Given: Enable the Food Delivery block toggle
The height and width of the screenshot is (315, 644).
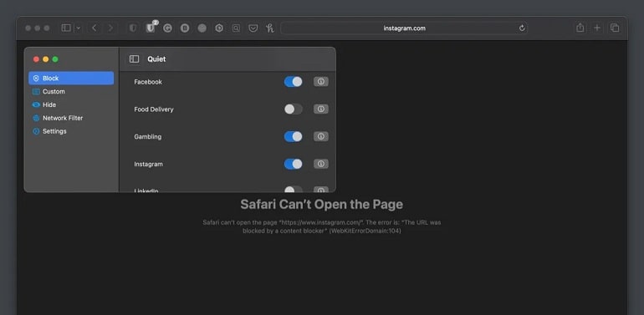Looking at the screenshot, I should 294,109.
